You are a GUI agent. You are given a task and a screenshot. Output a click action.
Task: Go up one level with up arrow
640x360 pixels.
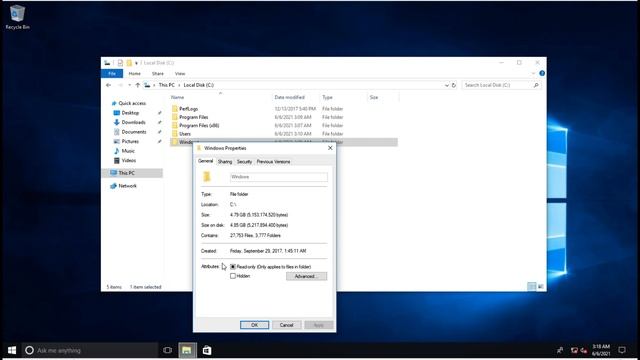coord(138,85)
